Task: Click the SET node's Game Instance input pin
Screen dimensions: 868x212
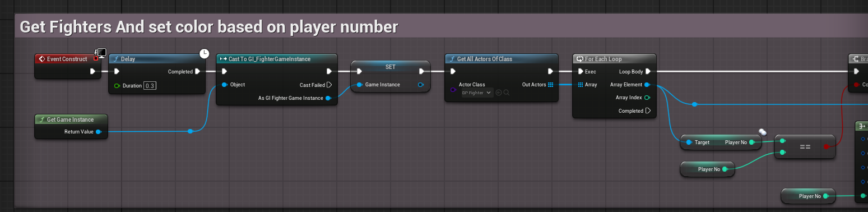Action: [359, 85]
